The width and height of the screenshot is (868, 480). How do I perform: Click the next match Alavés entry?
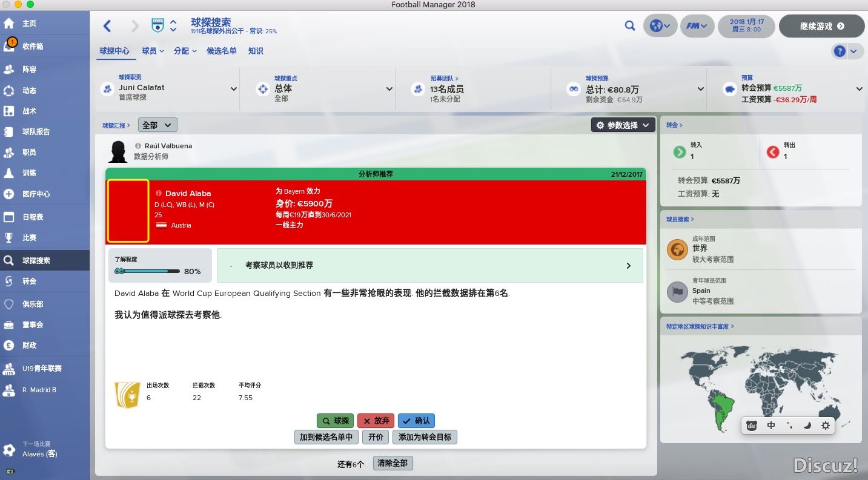[x=45, y=450]
